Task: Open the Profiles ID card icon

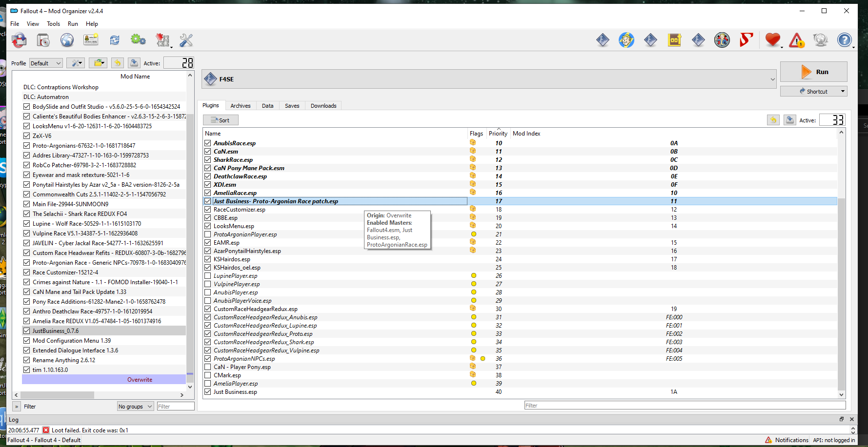Action: pyautogui.click(x=91, y=40)
